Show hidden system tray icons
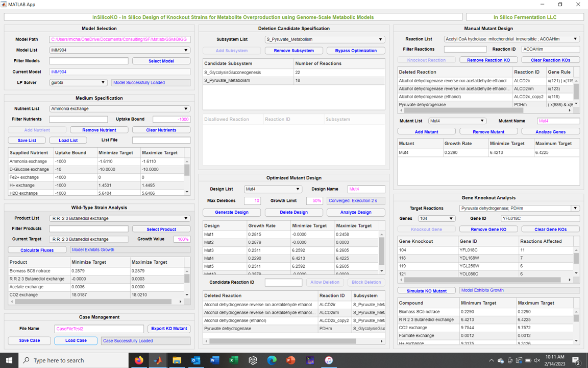Viewport: 588px width, 368px height. 491,360
